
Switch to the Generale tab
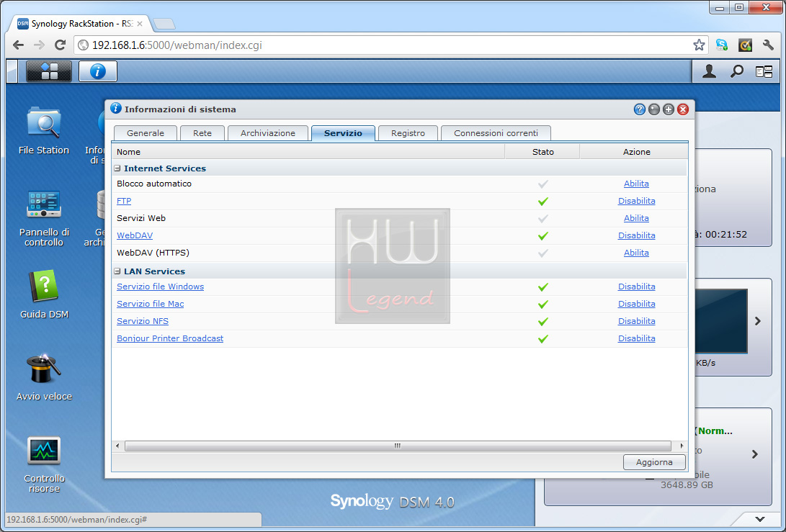pyautogui.click(x=146, y=132)
